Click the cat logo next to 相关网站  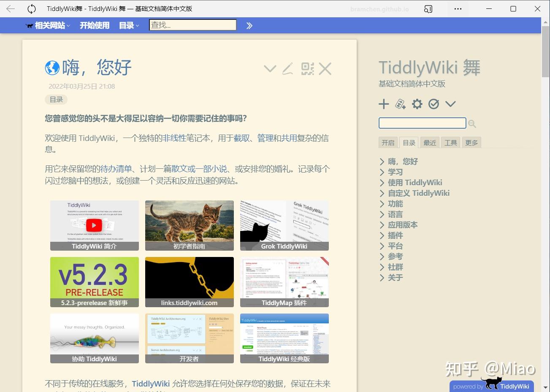click(29, 25)
